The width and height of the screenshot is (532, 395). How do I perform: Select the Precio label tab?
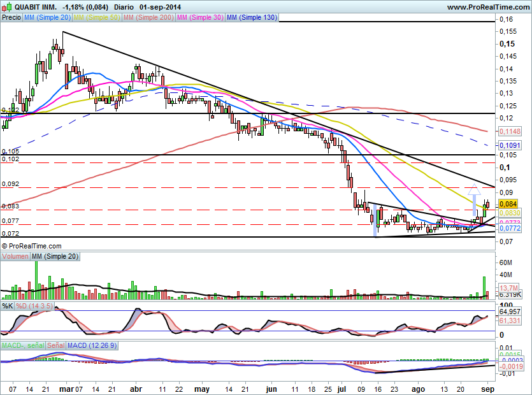click(11, 18)
